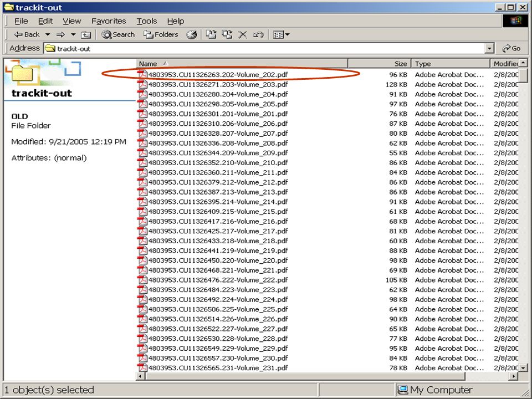Go back with the Back button
The height and width of the screenshot is (399, 532).
pos(27,34)
